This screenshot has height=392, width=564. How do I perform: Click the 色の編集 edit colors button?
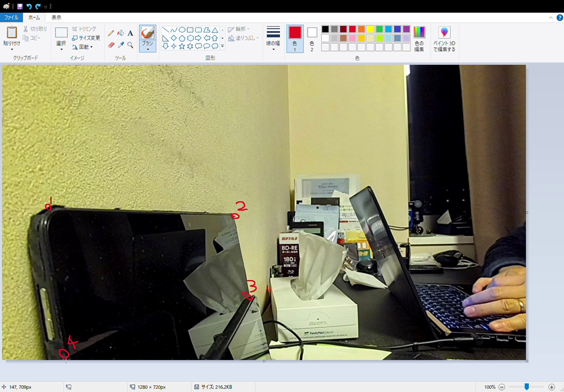pos(419,39)
